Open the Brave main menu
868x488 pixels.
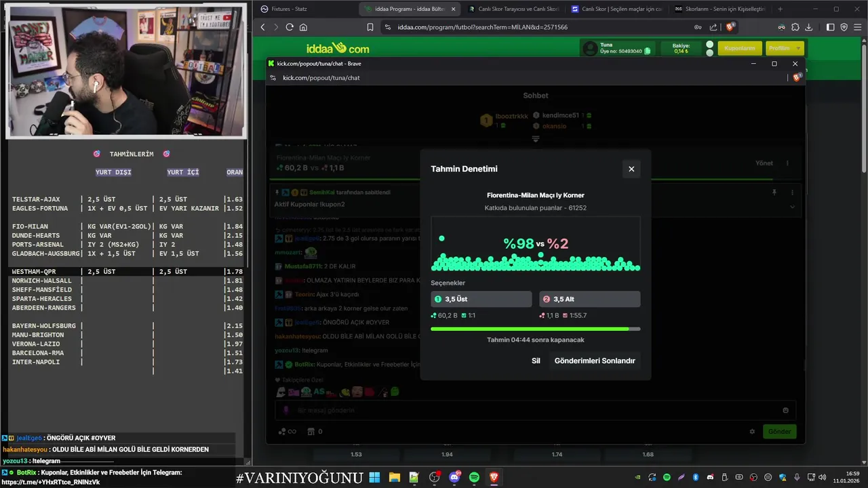click(858, 27)
